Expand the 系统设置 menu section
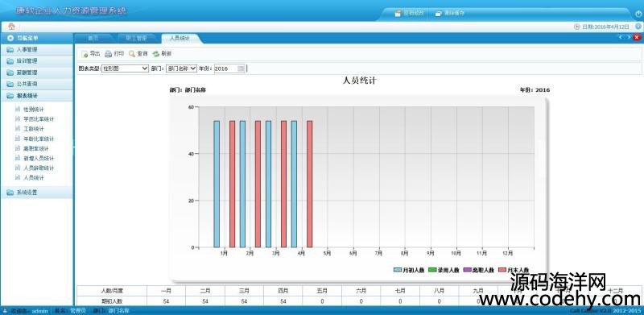Screen dimensions: 644x315 pyautogui.click(x=36, y=192)
